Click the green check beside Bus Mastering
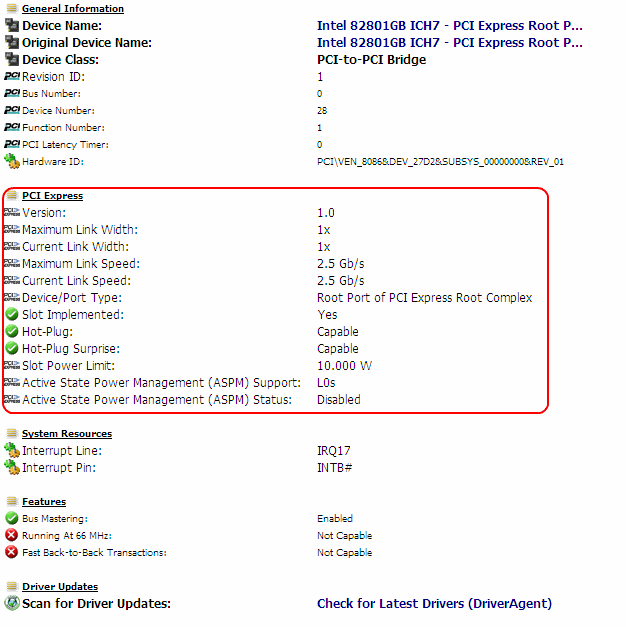 [x=12, y=518]
